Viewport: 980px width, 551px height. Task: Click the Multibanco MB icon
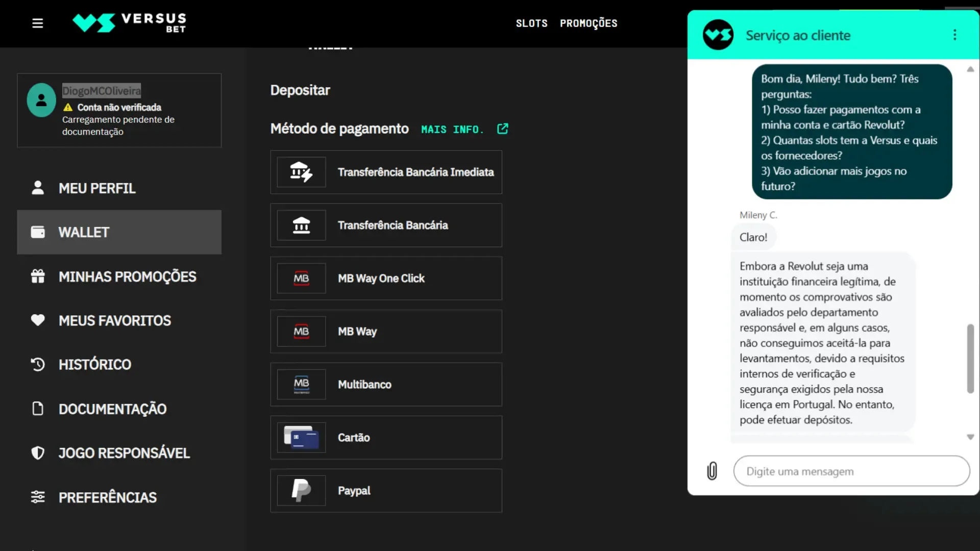(301, 384)
